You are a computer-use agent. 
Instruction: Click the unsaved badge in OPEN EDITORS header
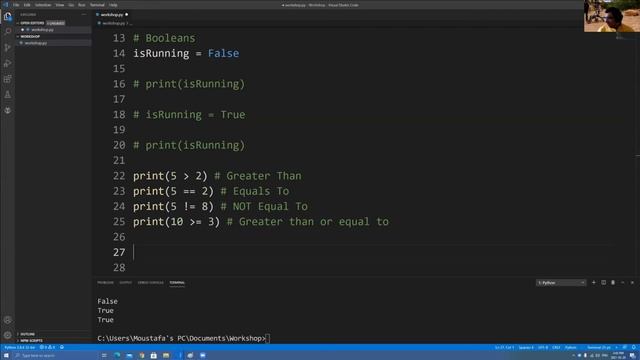click(56, 23)
